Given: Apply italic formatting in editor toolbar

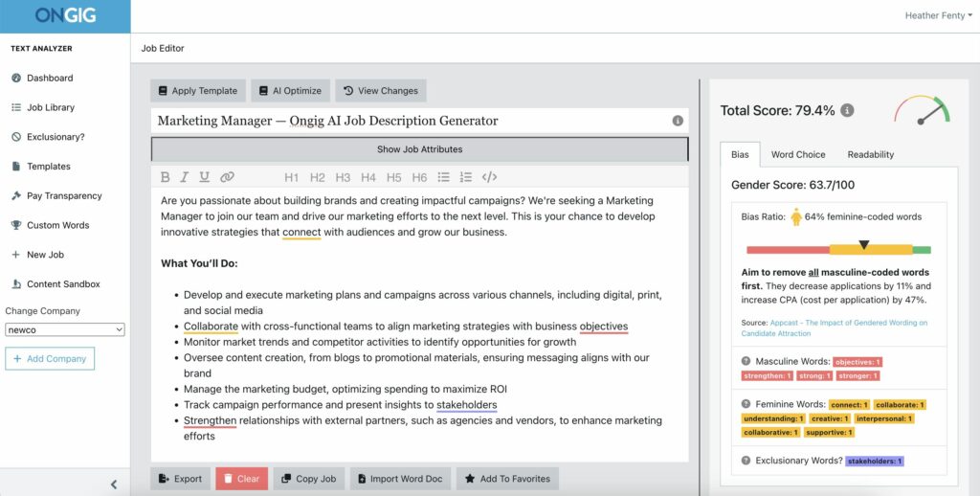Looking at the screenshot, I should pos(185,177).
